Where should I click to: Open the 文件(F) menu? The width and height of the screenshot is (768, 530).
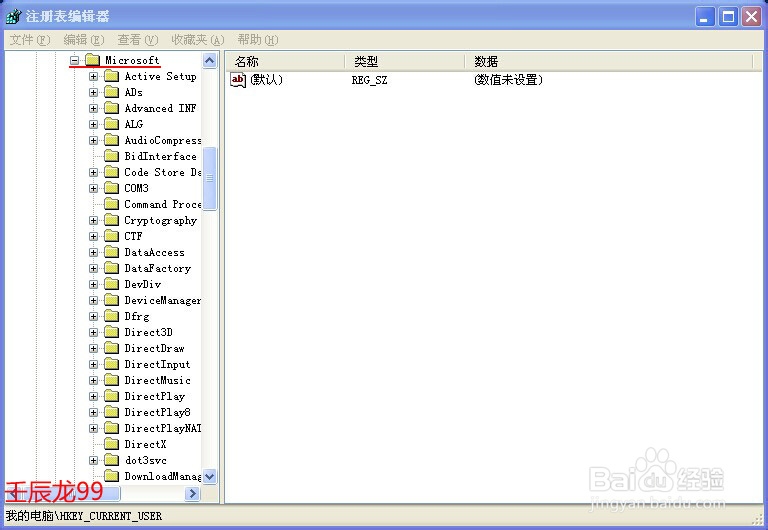[30, 40]
